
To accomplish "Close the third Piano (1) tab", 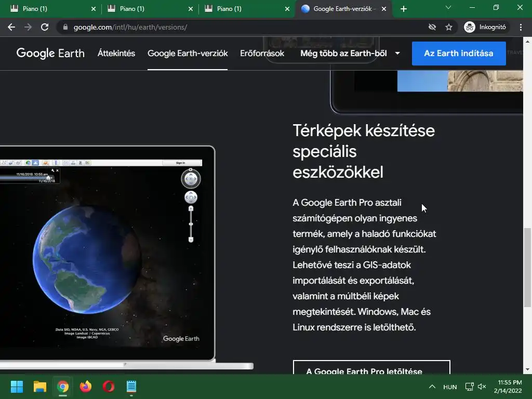I will (x=287, y=9).
